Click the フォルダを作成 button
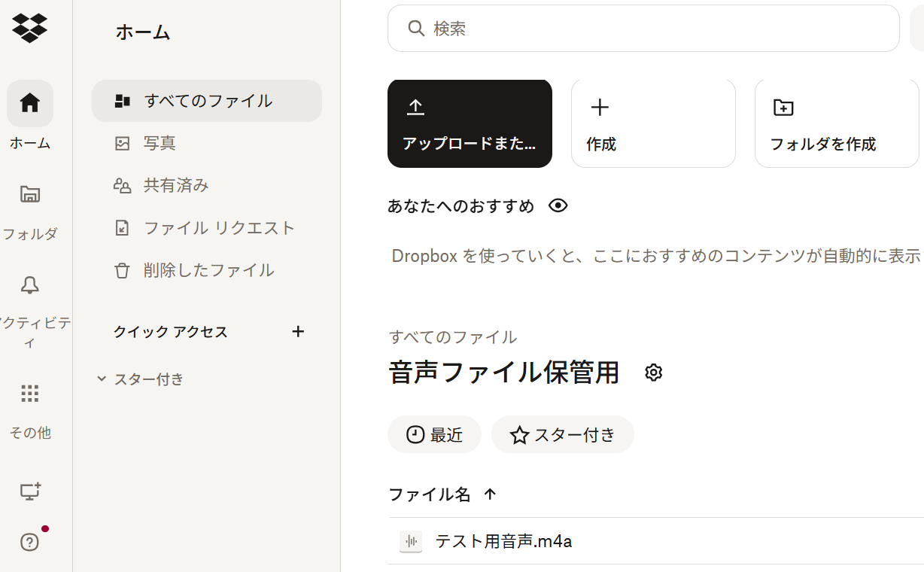The image size is (924, 572). (836, 123)
